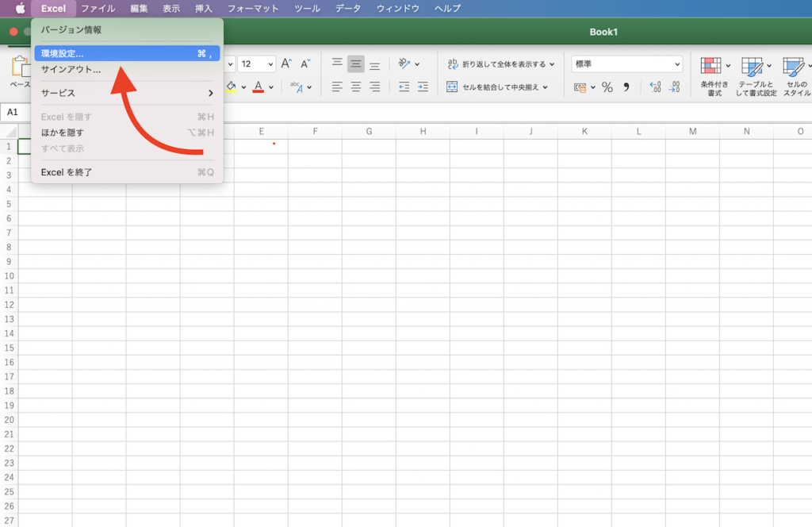812x527 pixels.
Task: Click the percent style icon
Action: (x=607, y=87)
